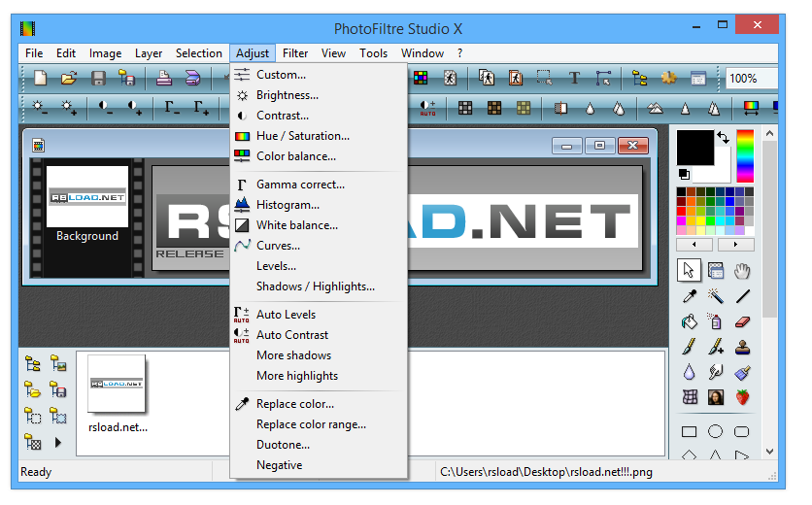Screen dimensions: 812x505
Task: Select the Blur water drop tool
Action: pyautogui.click(x=690, y=372)
